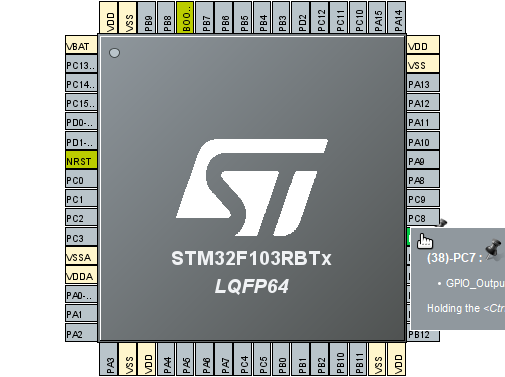Image resolution: width=505 pixels, height=377 pixels.
Task: Click the PB7 pin
Action: 205,18
